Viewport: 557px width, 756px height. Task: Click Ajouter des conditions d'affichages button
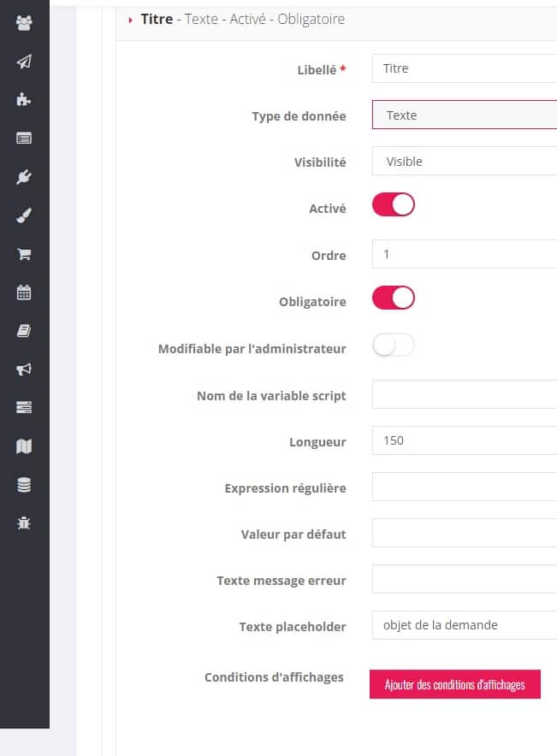pos(455,684)
